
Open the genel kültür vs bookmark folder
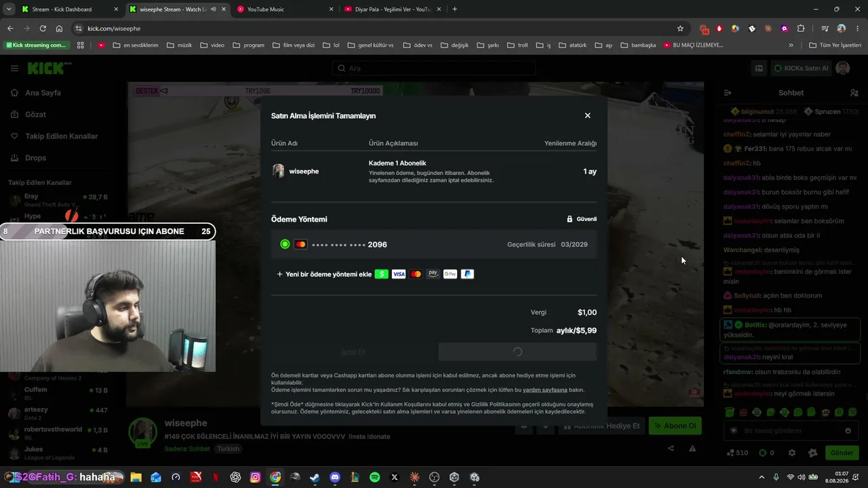click(370, 45)
